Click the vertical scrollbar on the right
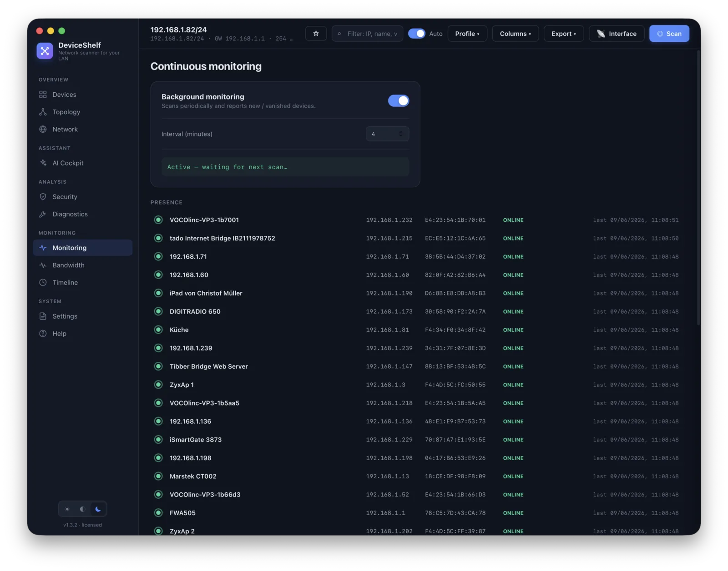728x571 pixels. [x=698, y=187]
